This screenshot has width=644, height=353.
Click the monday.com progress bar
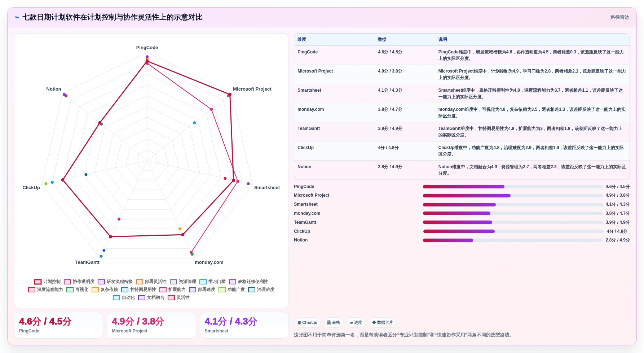513,213
